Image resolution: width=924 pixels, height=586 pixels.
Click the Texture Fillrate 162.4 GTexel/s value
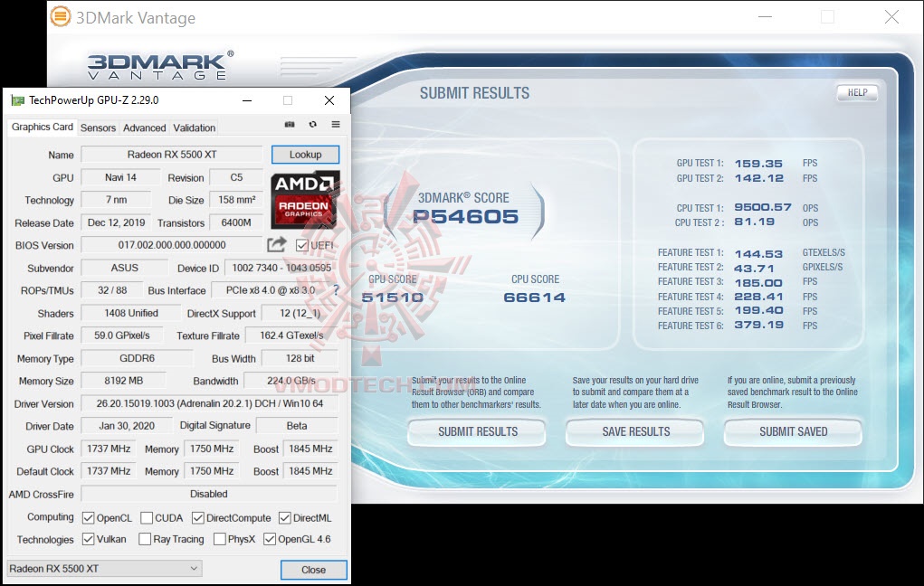(x=291, y=336)
